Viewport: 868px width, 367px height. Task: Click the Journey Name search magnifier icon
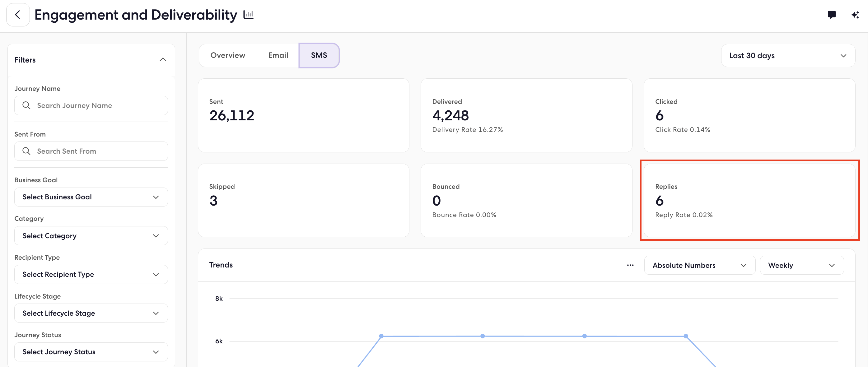[x=26, y=105]
